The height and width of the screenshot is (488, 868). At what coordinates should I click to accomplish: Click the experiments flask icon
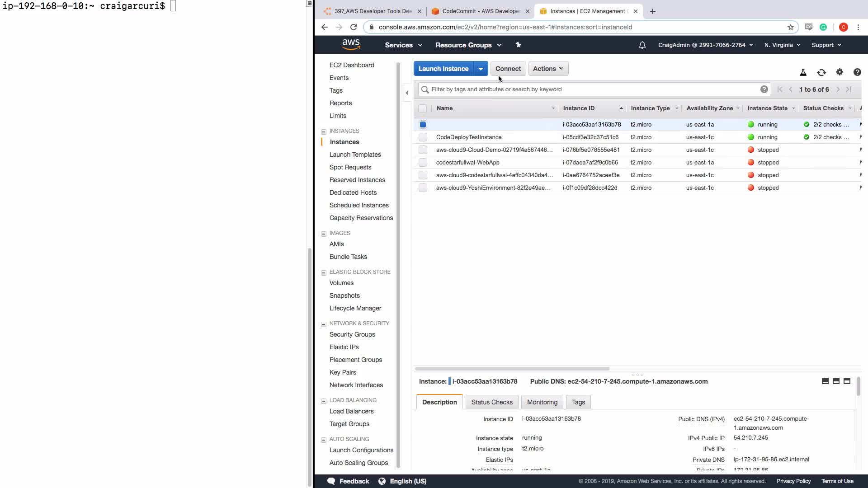[x=803, y=72]
